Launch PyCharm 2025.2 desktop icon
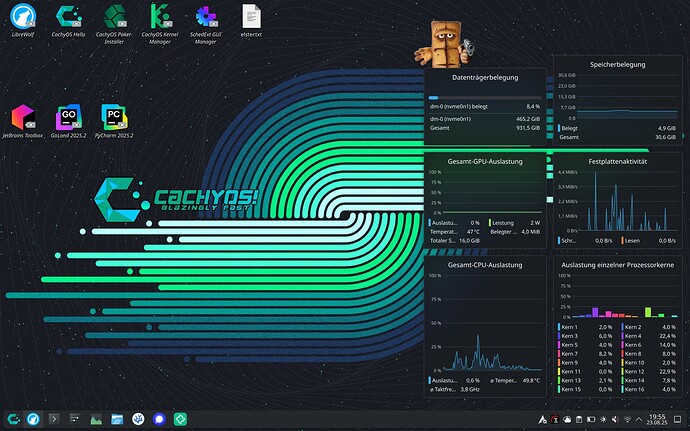 pos(114,121)
